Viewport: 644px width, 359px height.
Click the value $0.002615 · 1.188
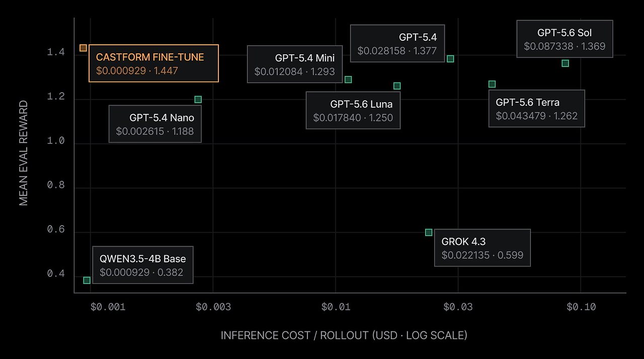(155, 131)
